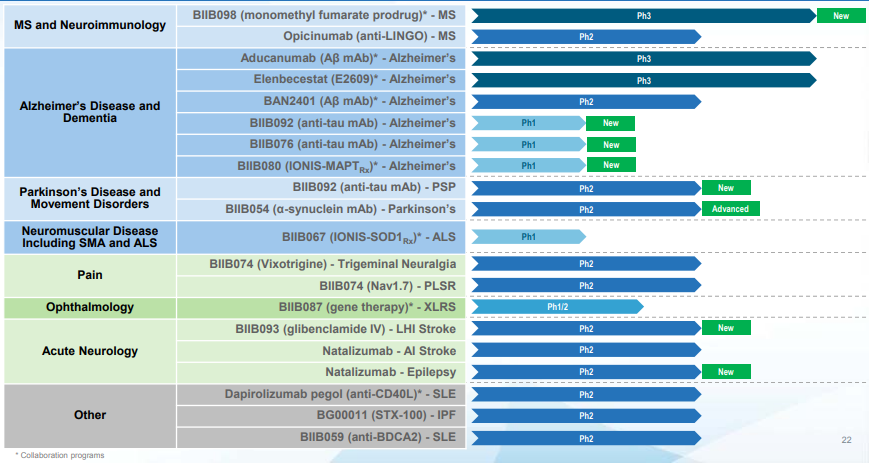Select the Opicinumab (anti-LINGO) - MS row
The width and height of the screenshot is (869, 464).
pos(321,37)
